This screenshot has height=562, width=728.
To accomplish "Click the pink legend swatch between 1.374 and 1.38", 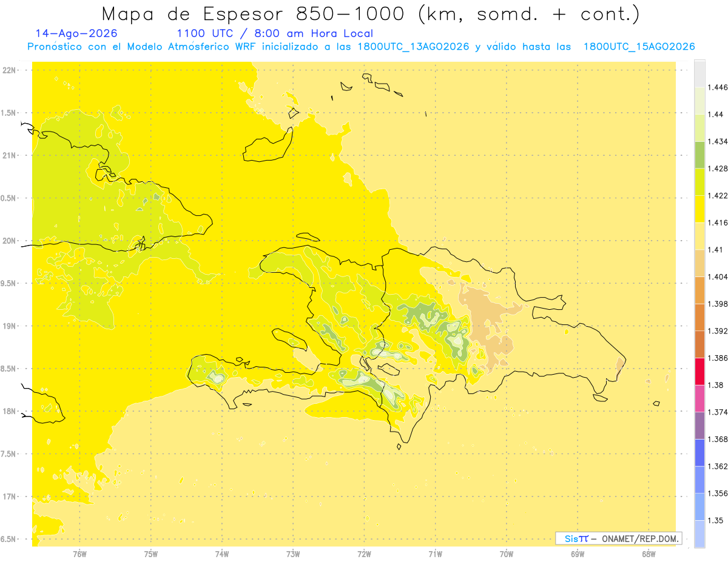I will point(699,398).
